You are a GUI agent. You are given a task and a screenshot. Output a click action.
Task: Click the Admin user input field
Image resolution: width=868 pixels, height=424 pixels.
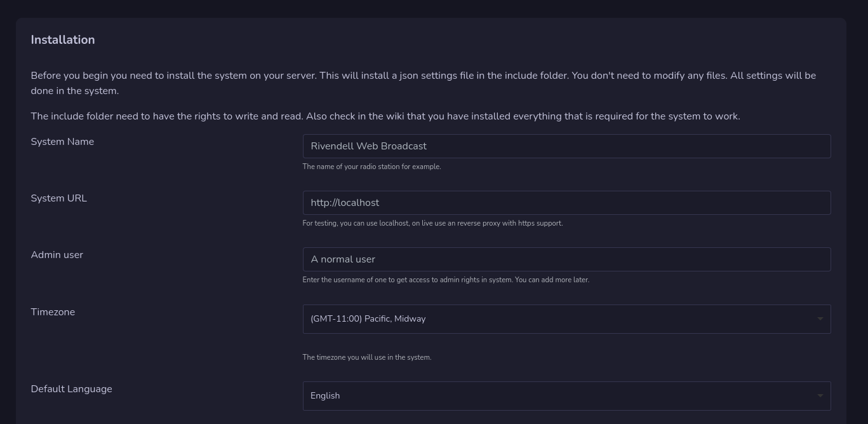[x=566, y=259]
